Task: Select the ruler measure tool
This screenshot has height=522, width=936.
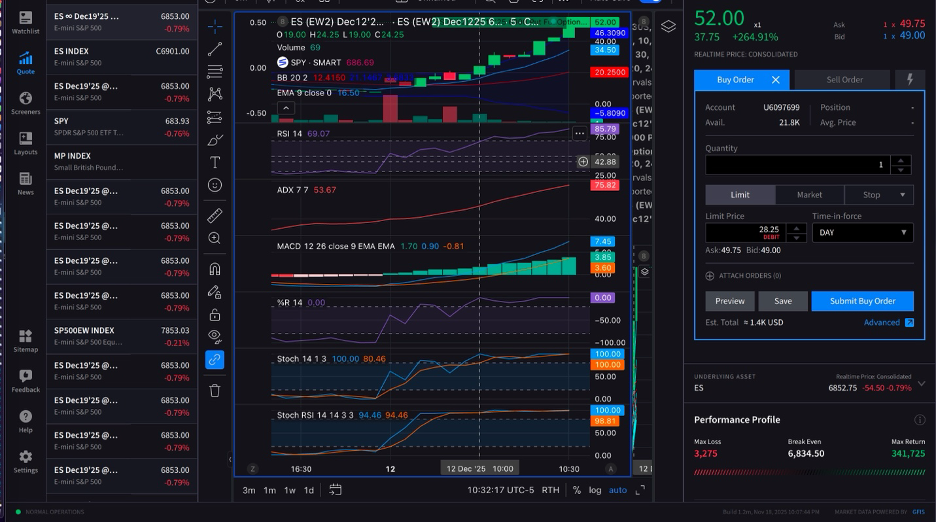Action: pyautogui.click(x=215, y=215)
